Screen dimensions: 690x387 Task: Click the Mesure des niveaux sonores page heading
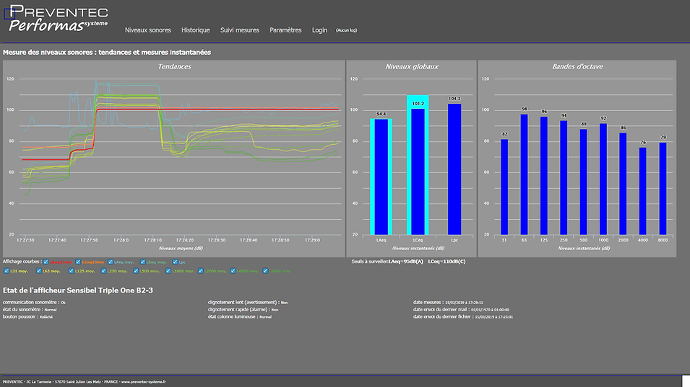click(107, 52)
